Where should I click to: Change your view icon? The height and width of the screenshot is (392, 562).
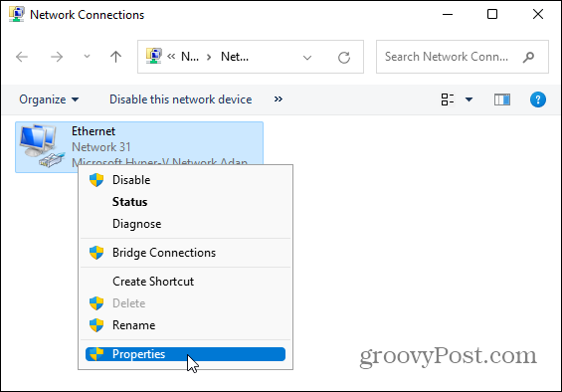(448, 99)
